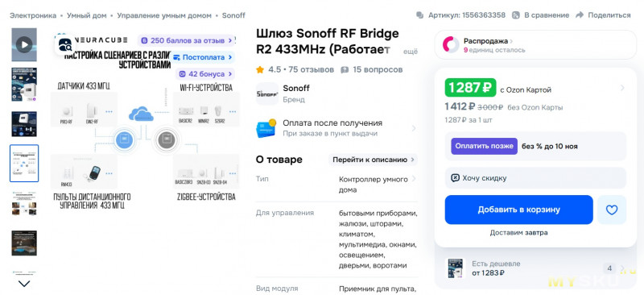The image size is (644, 295).
Task: Expand the Ozon Card price details chevron
Action: click(x=622, y=88)
